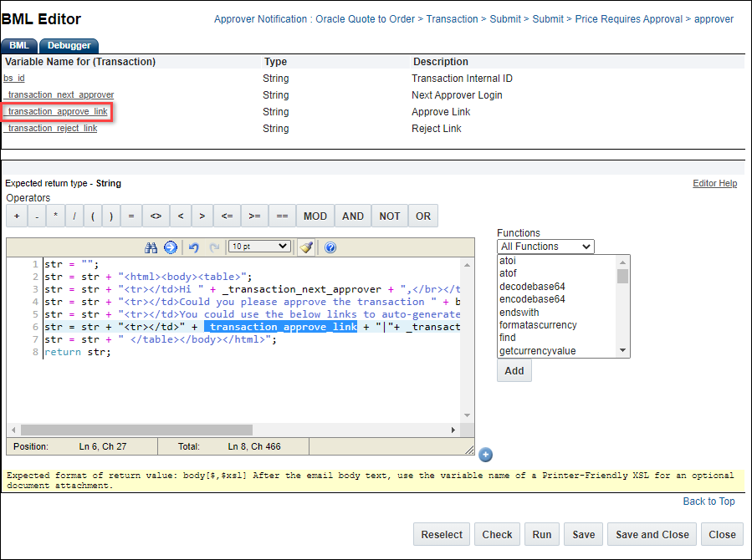Click the blue plus icon below the editor

click(485, 455)
